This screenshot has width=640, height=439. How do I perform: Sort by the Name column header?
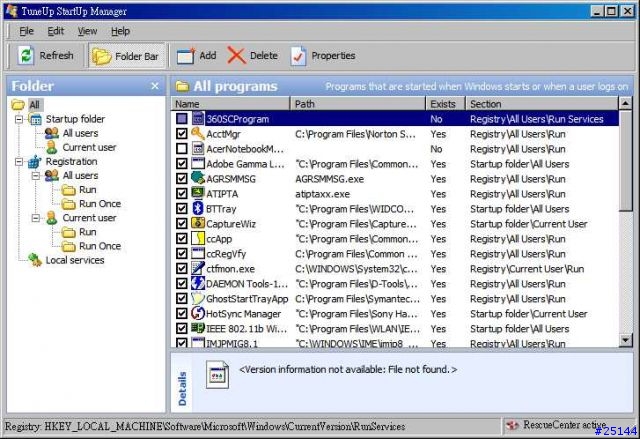(x=230, y=104)
